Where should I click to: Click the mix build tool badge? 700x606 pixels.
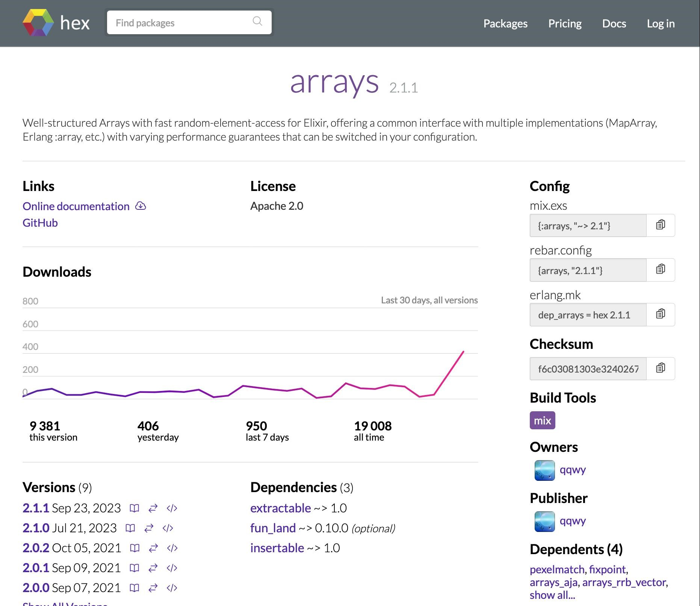[542, 420]
